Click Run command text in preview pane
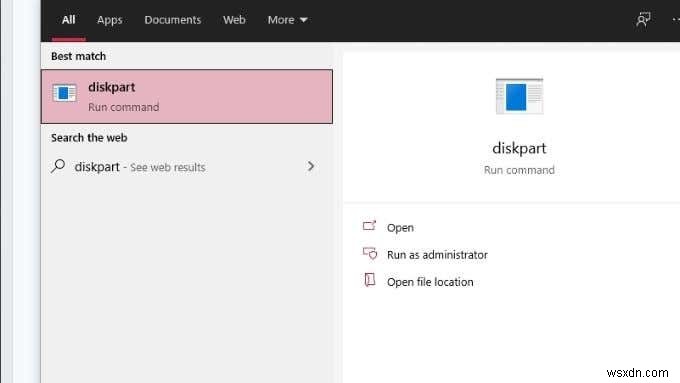The height and width of the screenshot is (383, 680). 519,170
